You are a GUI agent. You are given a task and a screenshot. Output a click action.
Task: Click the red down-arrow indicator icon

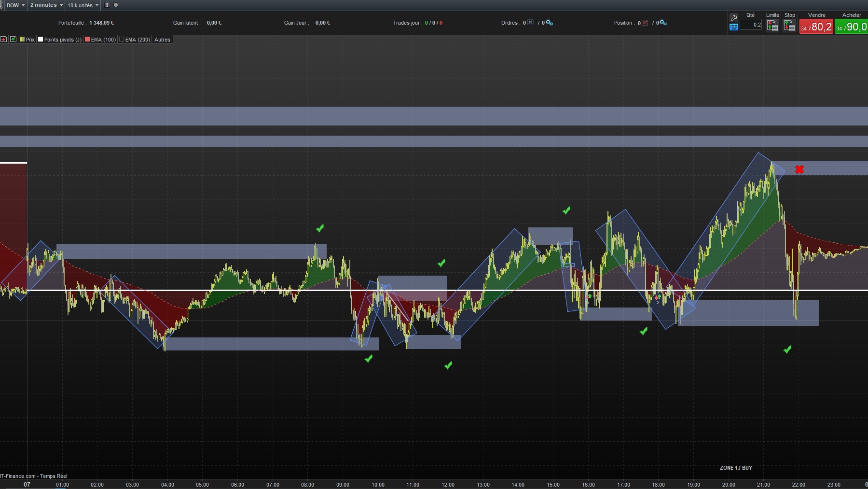[x=3, y=39]
